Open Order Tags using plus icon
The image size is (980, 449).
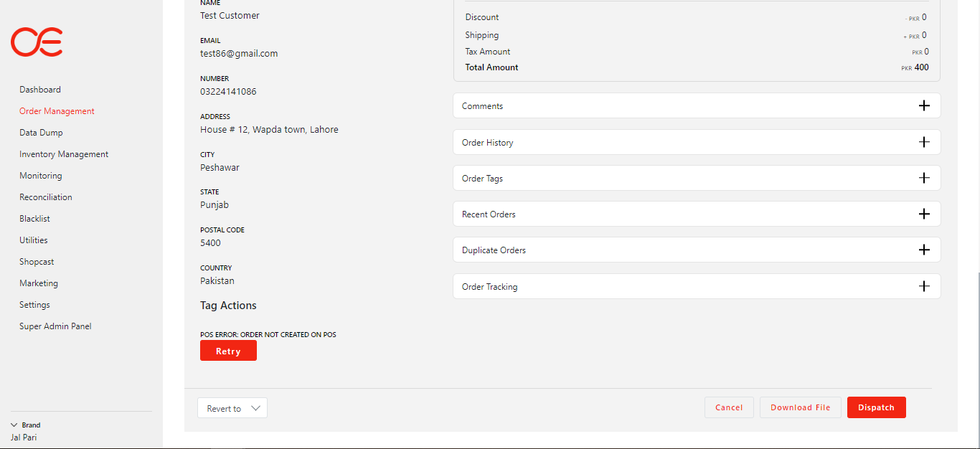point(924,178)
